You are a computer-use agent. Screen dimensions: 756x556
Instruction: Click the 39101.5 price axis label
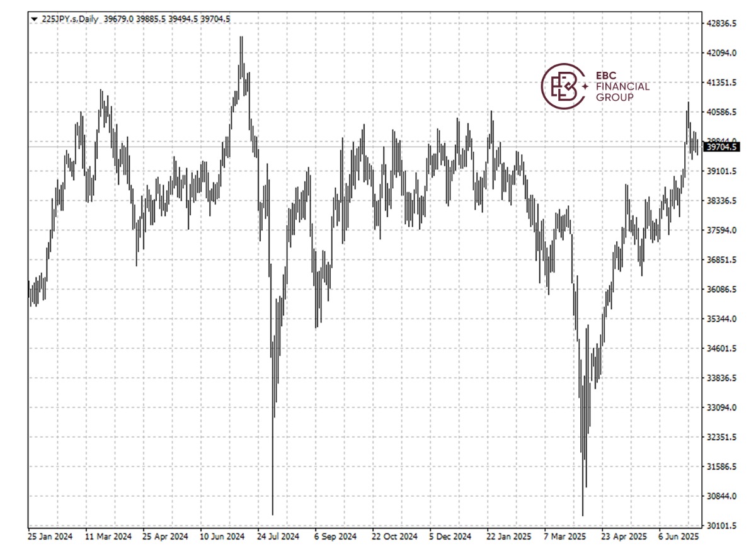coord(723,171)
